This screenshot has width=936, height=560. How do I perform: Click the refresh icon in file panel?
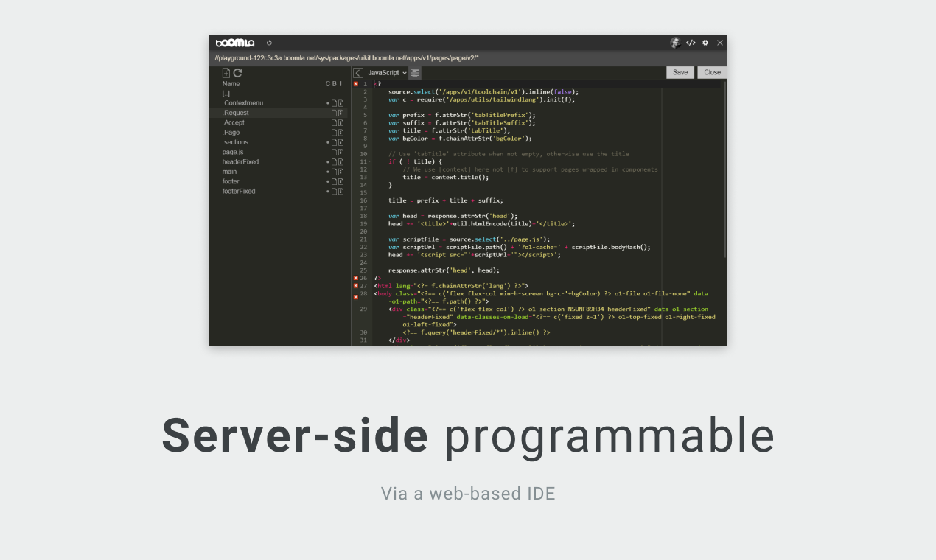237,73
